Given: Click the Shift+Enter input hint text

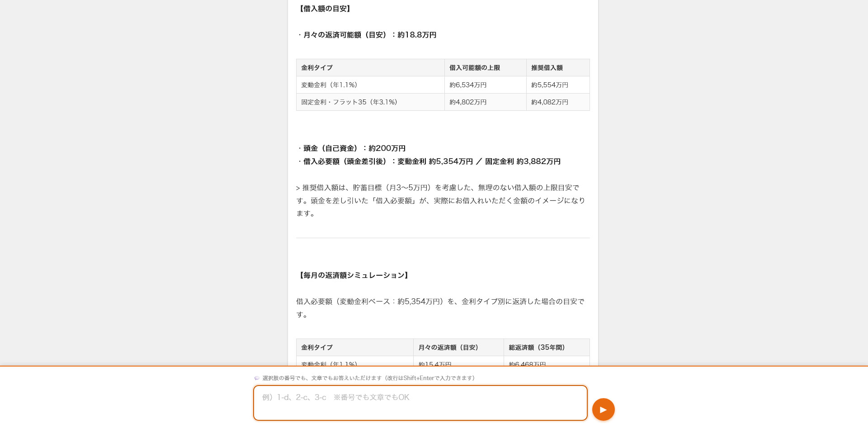Looking at the screenshot, I should tap(368, 378).
